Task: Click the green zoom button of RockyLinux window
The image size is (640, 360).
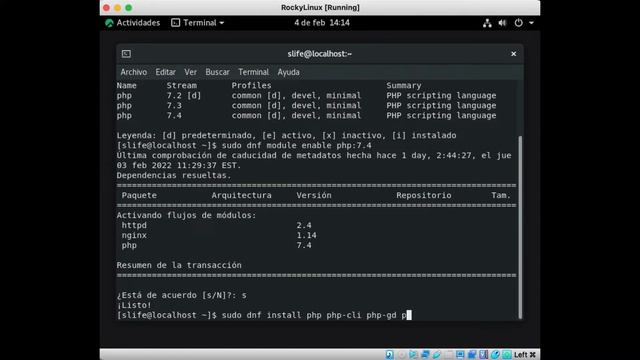Action: (x=129, y=8)
